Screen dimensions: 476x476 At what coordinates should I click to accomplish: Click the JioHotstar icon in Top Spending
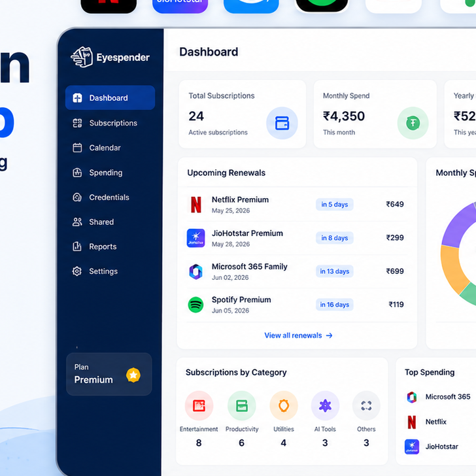[x=412, y=447]
